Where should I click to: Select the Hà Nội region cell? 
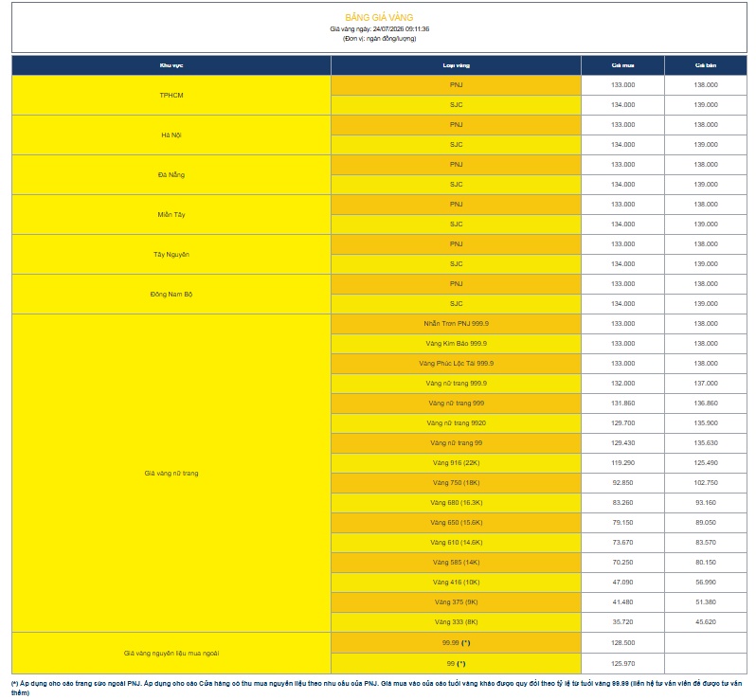pyautogui.click(x=171, y=135)
